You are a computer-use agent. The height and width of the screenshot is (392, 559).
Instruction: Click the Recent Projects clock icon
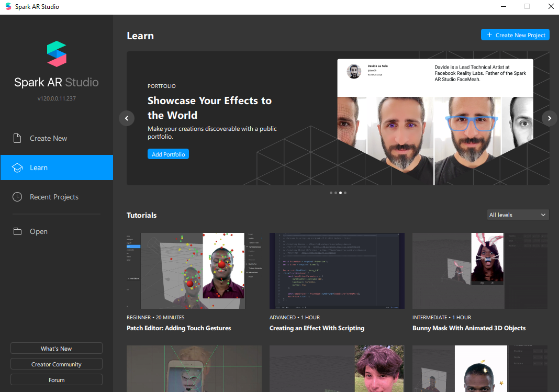coord(17,197)
